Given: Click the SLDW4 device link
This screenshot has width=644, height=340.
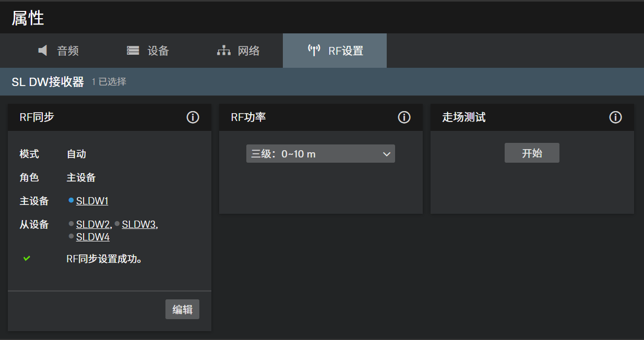Looking at the screenshot, I should (92, 237).
